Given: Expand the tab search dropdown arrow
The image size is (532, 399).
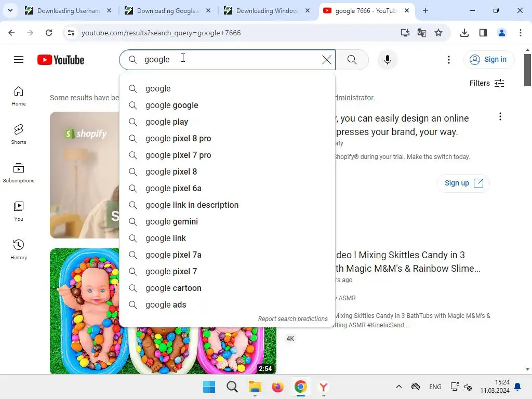Looking at the screenshot, I should (10, 10).
